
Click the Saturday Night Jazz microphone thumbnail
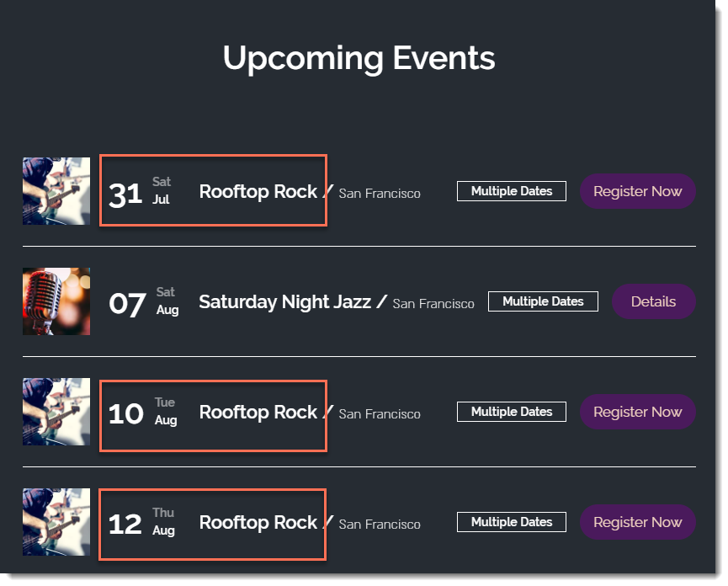pyautogui.click(x=56, y=301)
